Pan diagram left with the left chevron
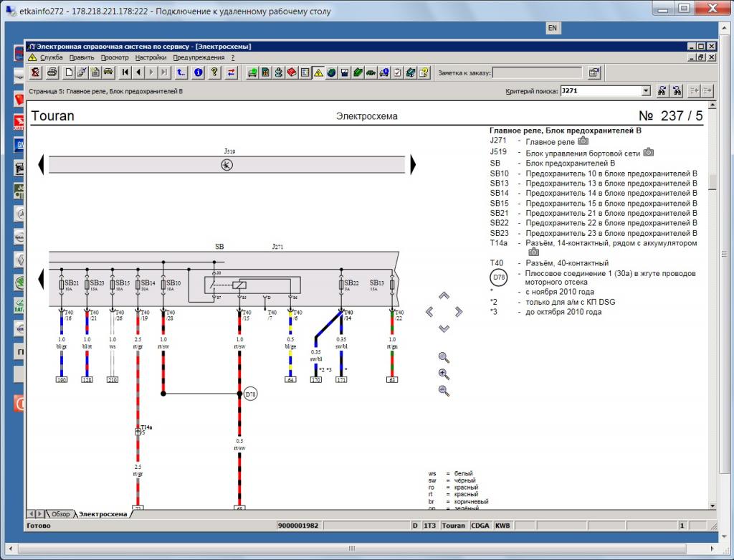The width and height of the screenshot is (734, 560). tap(429, 312)
